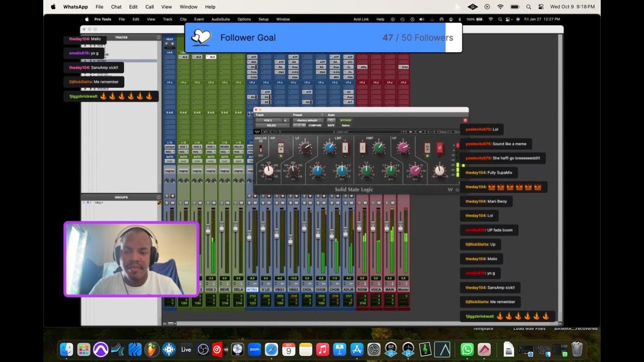This screenshot has width=644, height=362.
Task: Click the Follower Goal progress bar
Action: click(324, 38)
